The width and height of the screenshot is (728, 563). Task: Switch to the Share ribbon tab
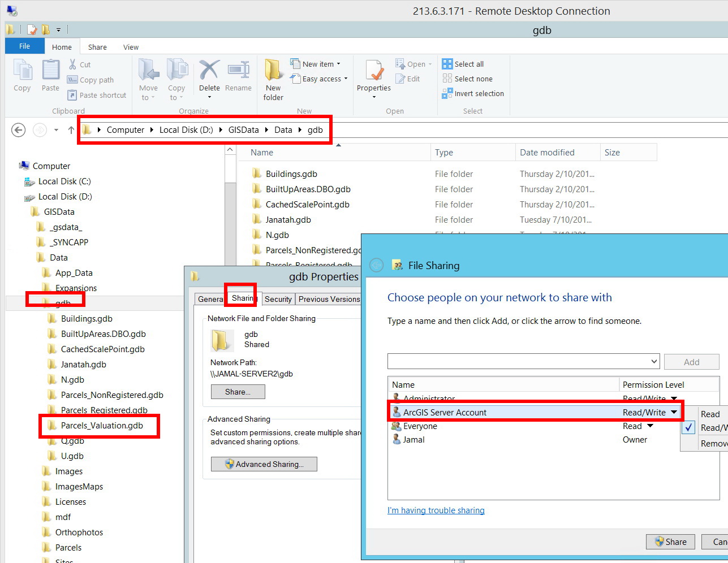[x=97, y=47]
